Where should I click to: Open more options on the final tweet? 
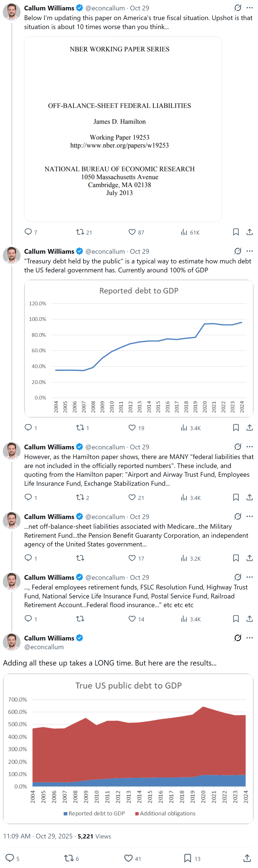pyautogui.click(x=250, y=637)
